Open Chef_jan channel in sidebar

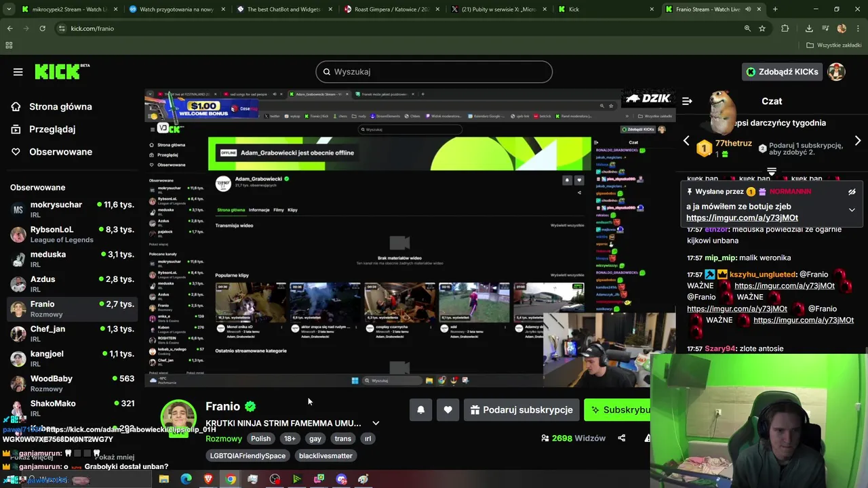click(x=72, y=333)
